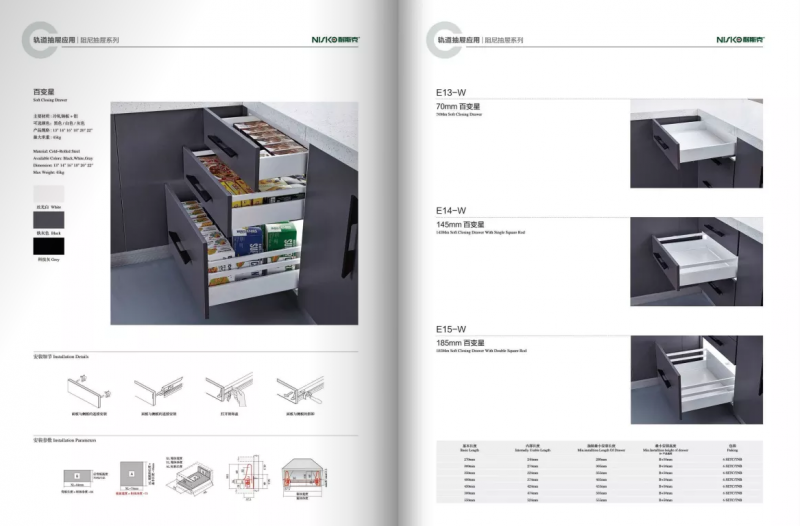This screenshot has height=526, width=800.
Task: Click the first front panel installation diagram
Action: (87, 391)
